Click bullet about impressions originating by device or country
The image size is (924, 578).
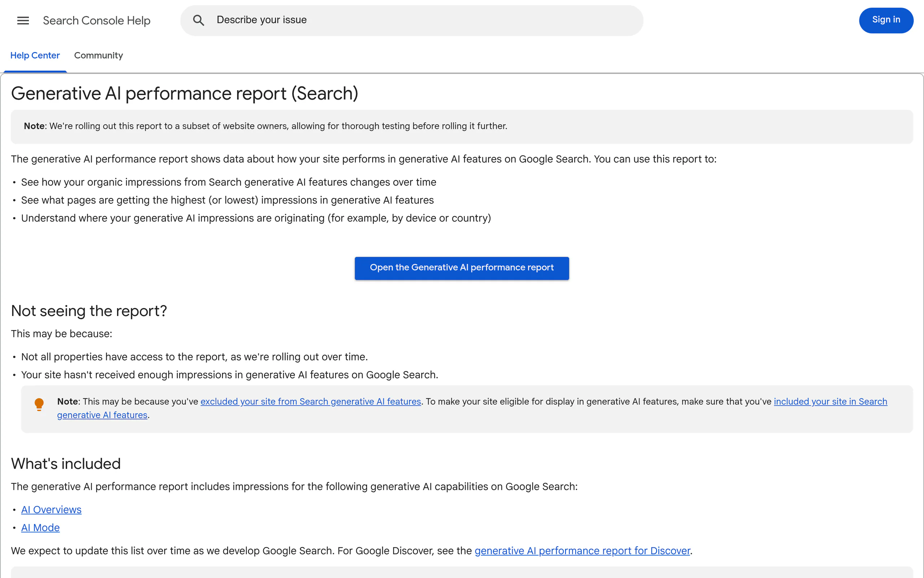pyautogui.click(x=256, y=218)
